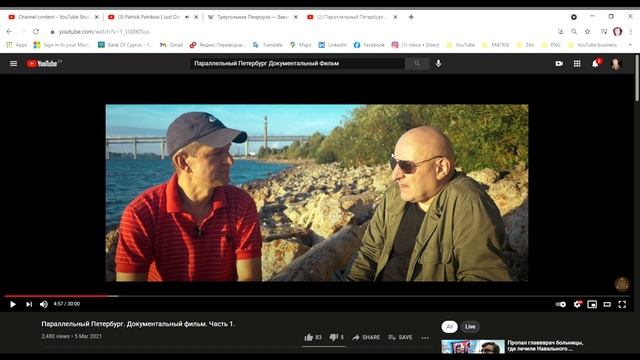
Task: Select the Live filter chip
Action: click(x=470, y=327)
